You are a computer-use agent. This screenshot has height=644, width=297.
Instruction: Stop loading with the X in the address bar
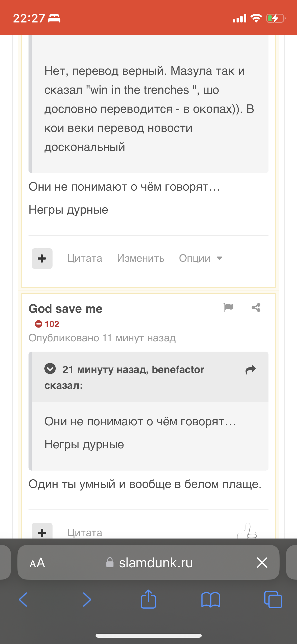point(262,562)
